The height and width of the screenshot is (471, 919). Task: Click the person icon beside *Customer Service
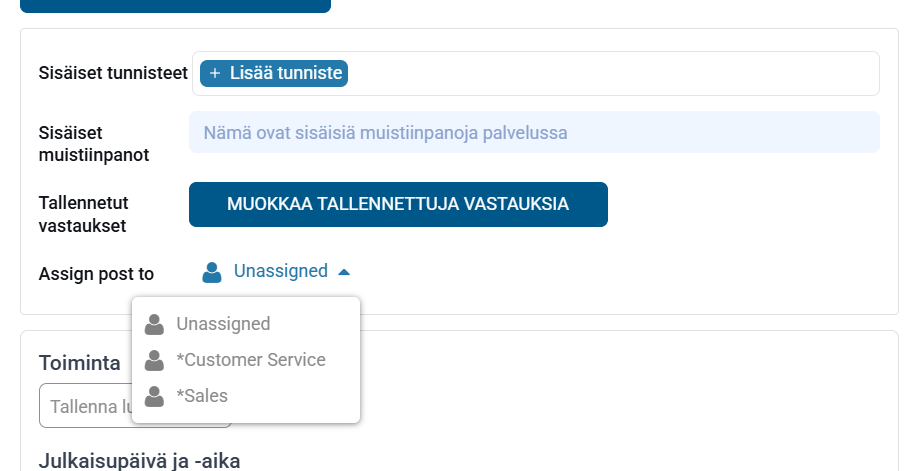[154, 360]
